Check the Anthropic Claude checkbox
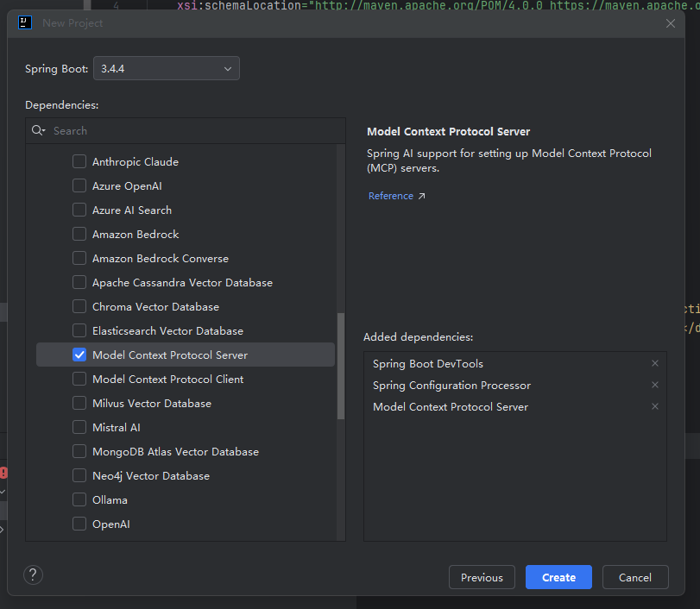Screen dimensions: 700x609 click(79, 161)
